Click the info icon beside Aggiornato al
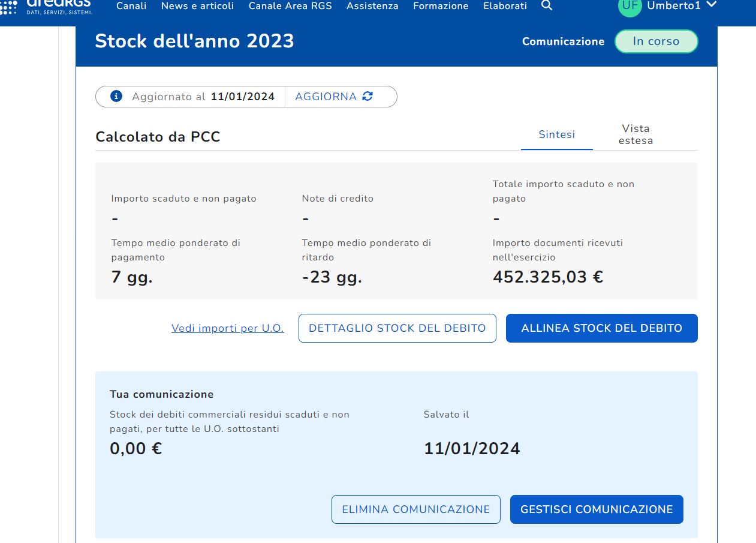The image size is (756, 543). (x=116, y=96)
